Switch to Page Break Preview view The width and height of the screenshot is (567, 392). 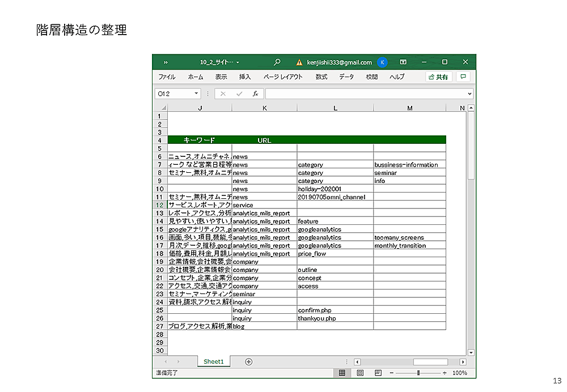tap(378, 373)
